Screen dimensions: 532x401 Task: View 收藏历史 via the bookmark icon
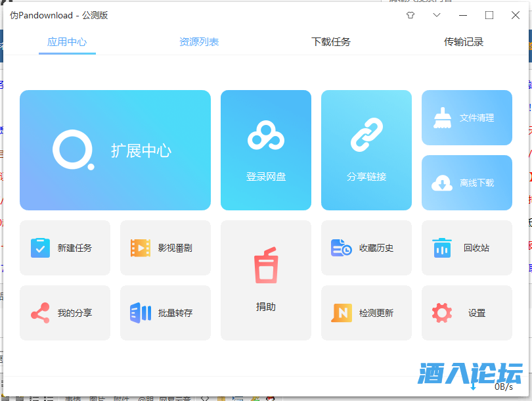point(342,247)
